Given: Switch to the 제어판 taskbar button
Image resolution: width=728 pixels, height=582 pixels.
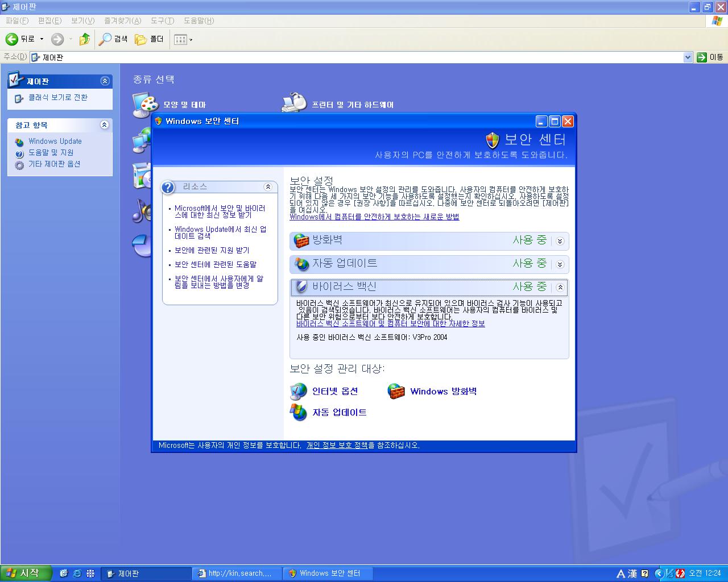Looking at the screenshot, I should click(x=146, y=573).
